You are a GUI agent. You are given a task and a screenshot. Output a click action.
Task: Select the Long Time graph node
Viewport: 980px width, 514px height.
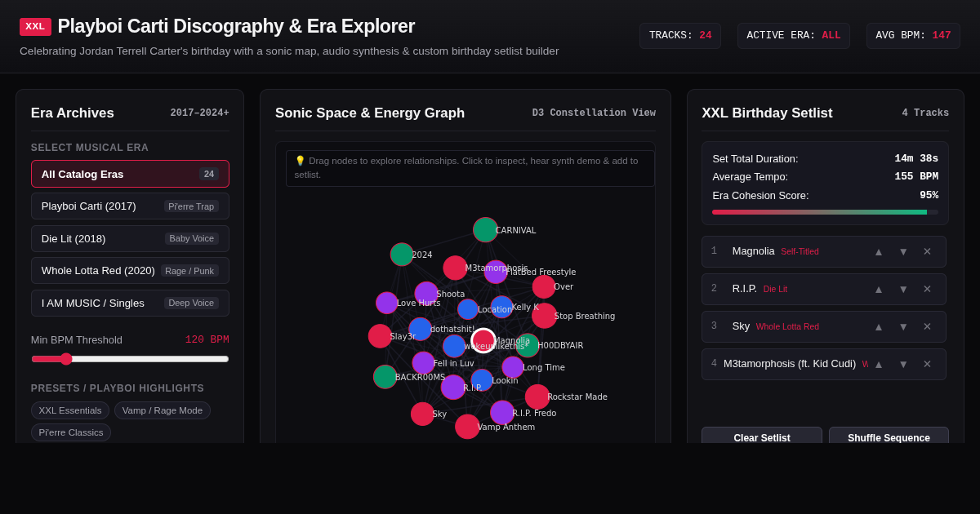(513, 367)
